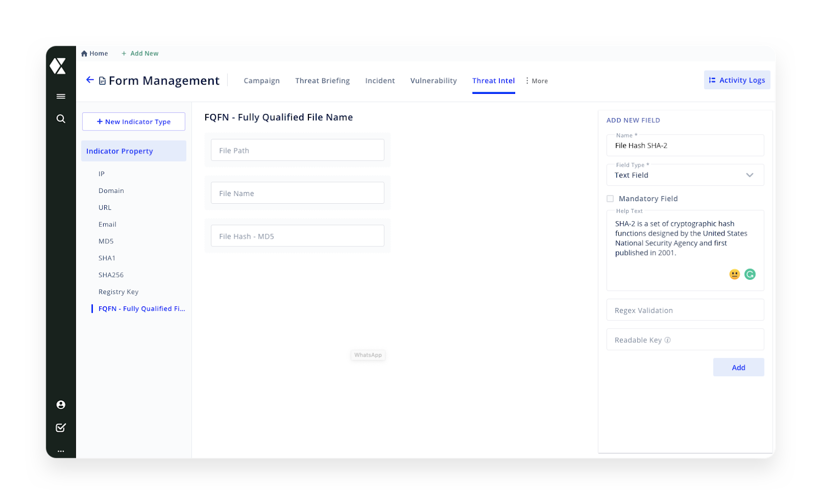821x504 pixels.
Task: Select the URL indicator type
Action: pyautogui.click(x=105, y=208)
